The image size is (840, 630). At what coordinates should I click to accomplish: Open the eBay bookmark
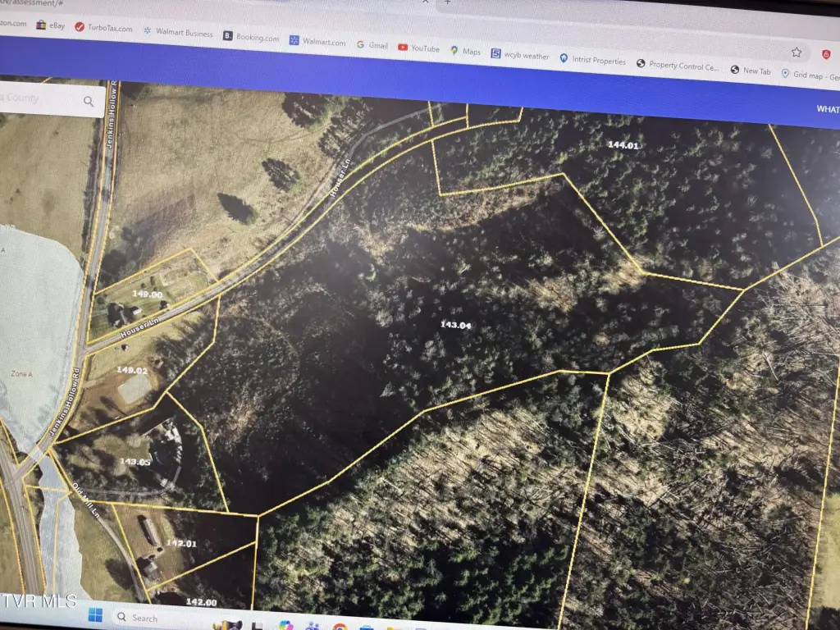pos(53,25)
